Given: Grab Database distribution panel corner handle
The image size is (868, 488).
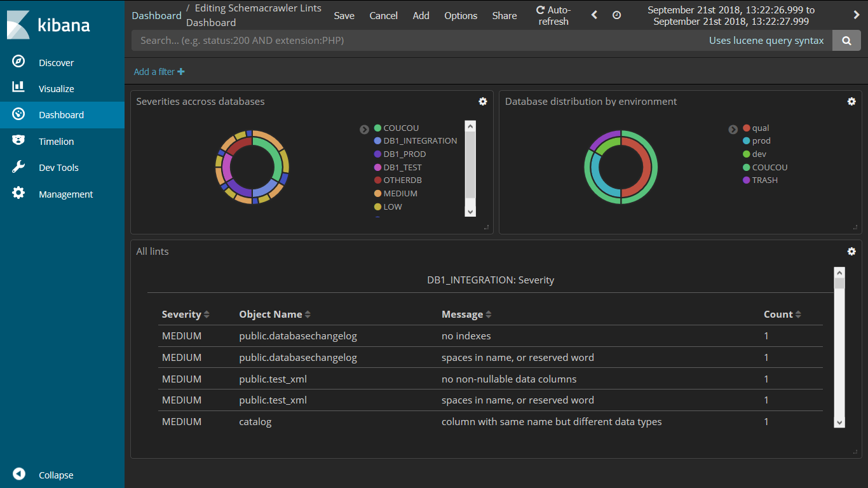Looking at the screenshot, I should [x=855, y=227].
